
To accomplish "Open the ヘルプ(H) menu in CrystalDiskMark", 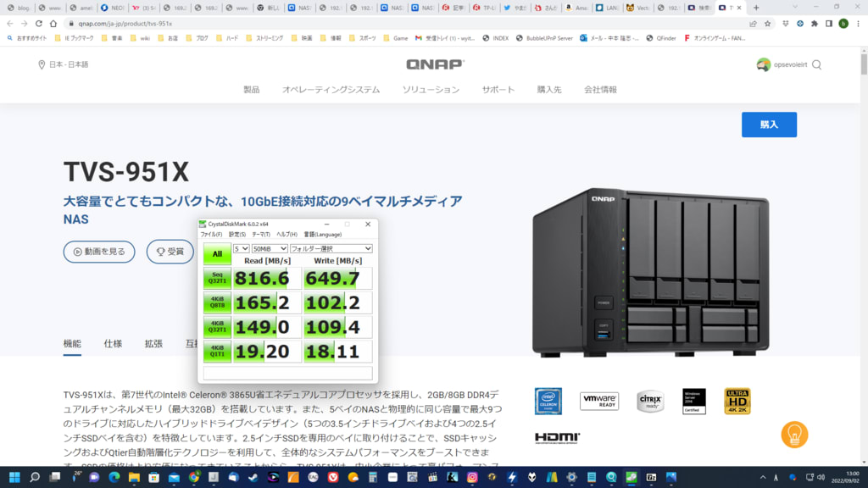I will (x=287, y=235).
